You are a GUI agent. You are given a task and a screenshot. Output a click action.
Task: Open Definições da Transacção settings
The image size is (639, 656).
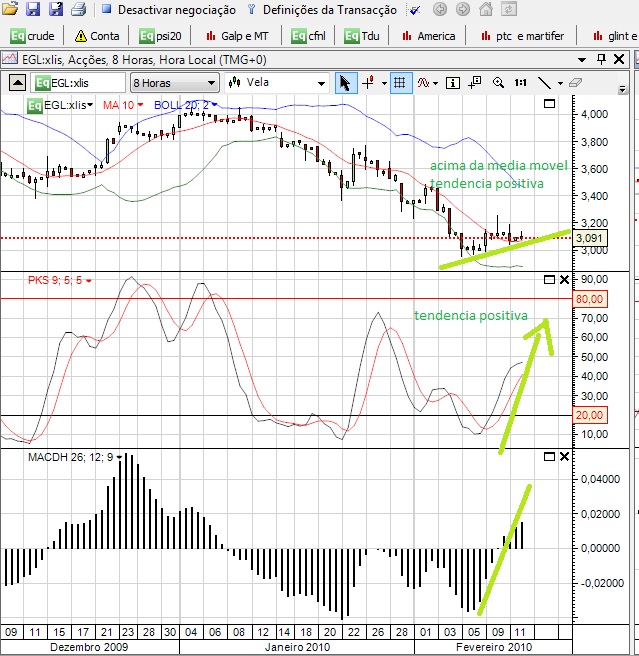(x=322, y=9)
